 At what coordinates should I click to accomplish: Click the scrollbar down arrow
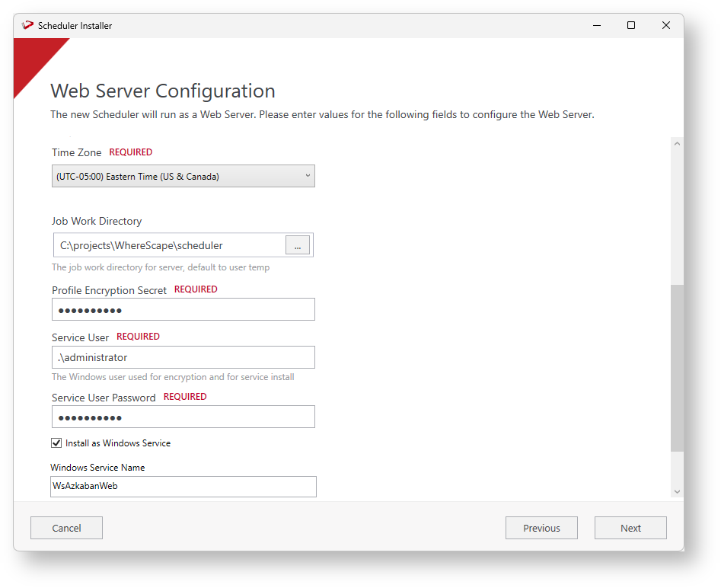[677, 492]
